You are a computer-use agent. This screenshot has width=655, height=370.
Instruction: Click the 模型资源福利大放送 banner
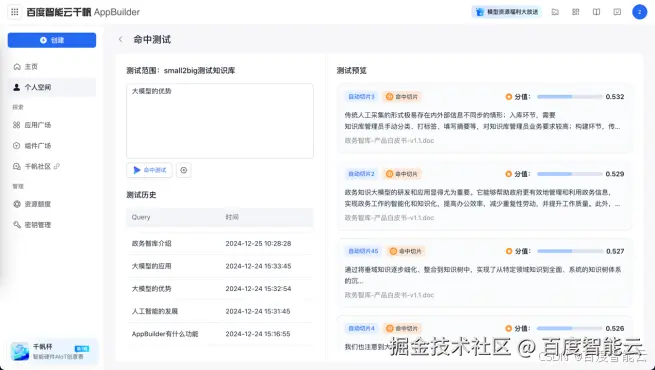pyautogui.click(x=507, y=12)
